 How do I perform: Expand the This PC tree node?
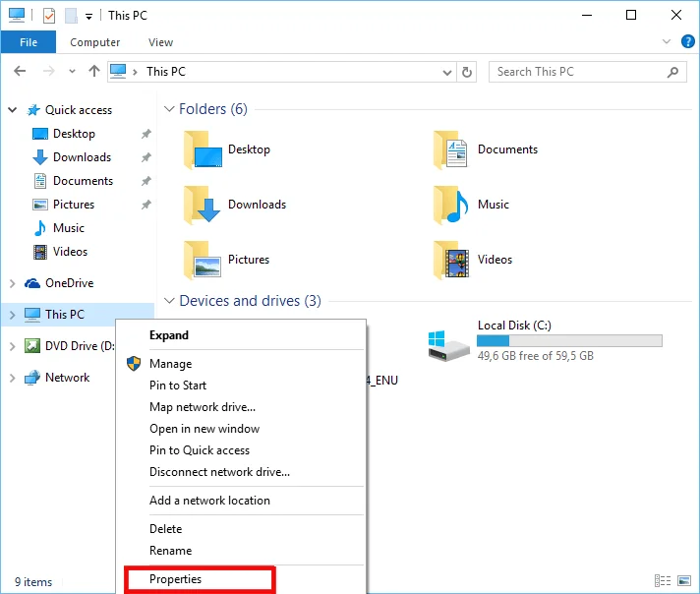[x=13, y=315]
